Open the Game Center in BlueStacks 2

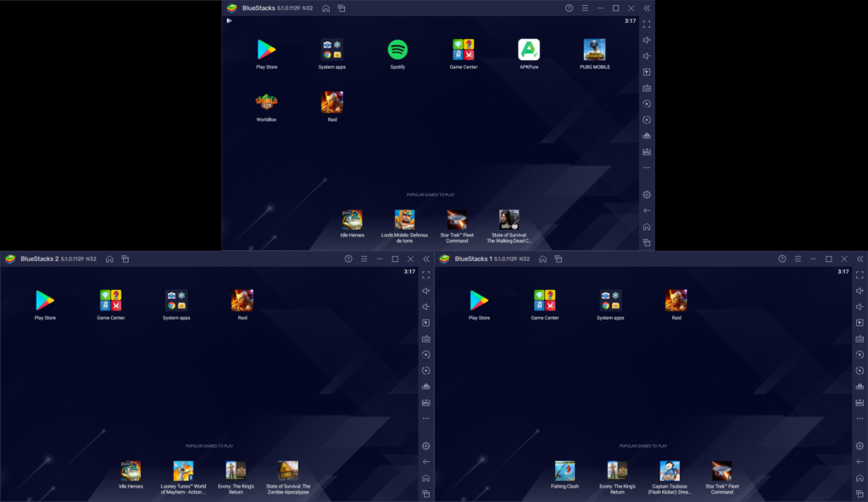(x=109, y=298)
